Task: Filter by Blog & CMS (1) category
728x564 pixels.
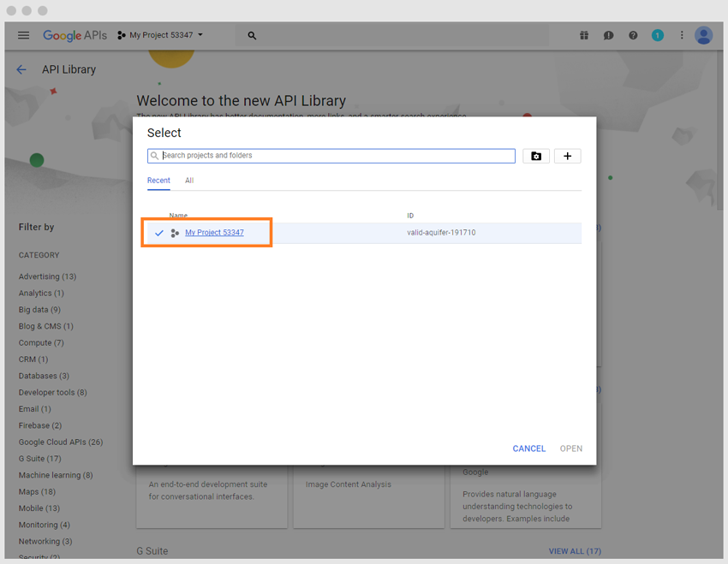Action: [46, 326]
